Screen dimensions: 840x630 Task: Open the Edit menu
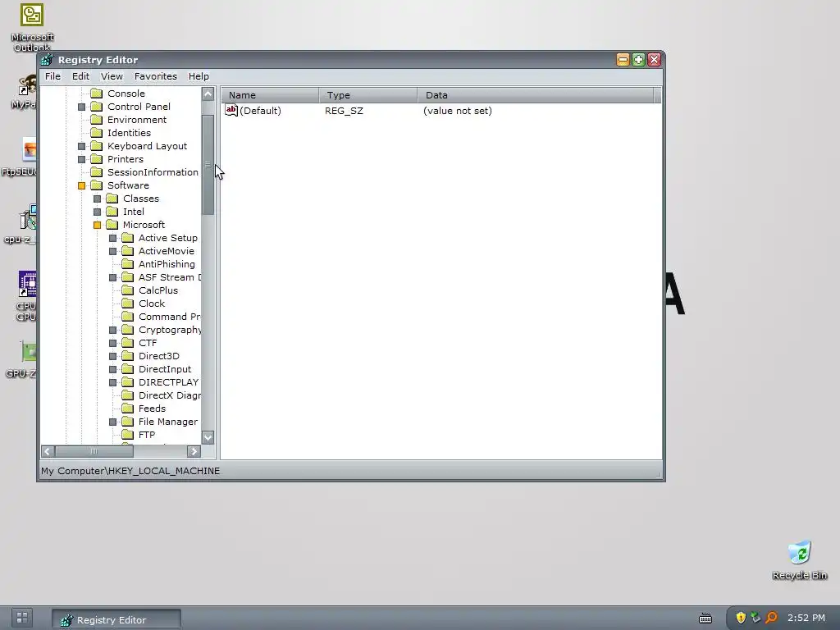(81, 76)
